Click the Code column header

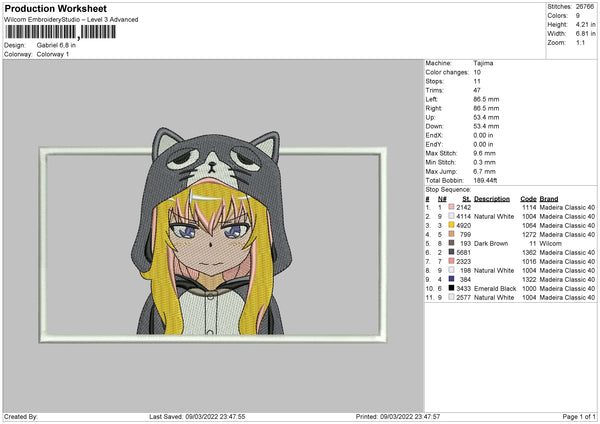point(528,199)
